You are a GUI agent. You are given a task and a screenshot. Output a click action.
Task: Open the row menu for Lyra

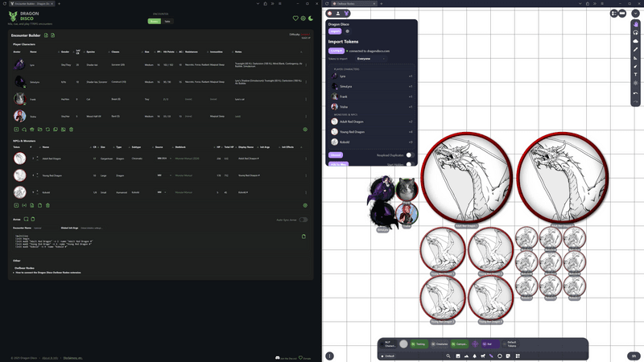[x=306, y=65]
